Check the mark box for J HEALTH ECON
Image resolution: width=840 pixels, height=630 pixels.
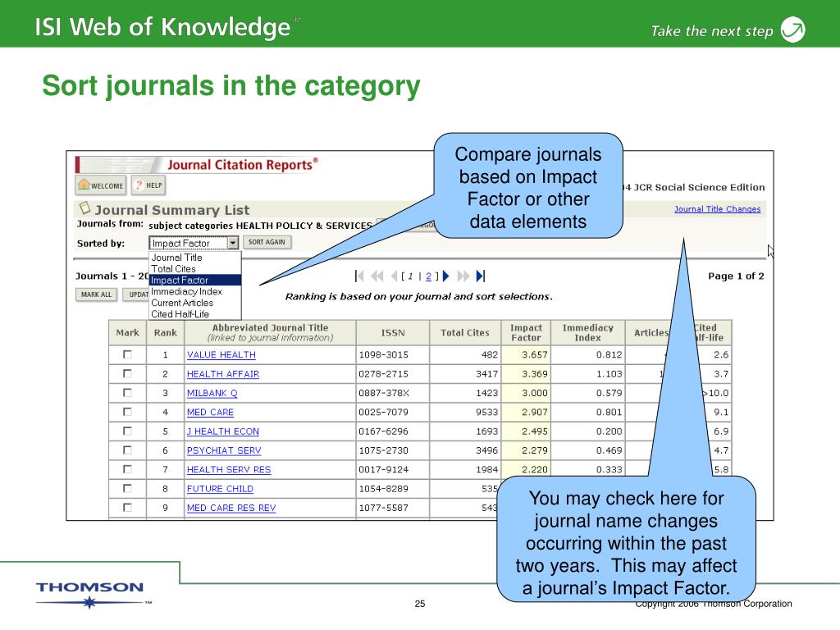tap(127, 431)
